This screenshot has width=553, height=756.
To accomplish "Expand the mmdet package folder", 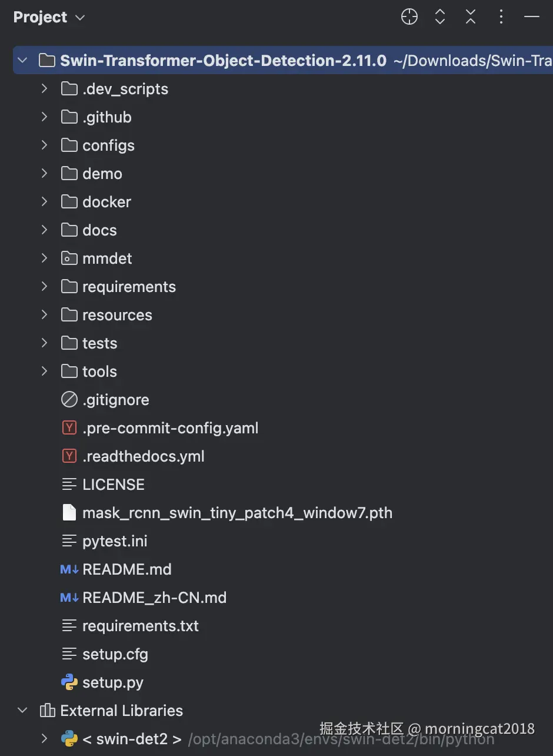I will [x=44, y=258].
